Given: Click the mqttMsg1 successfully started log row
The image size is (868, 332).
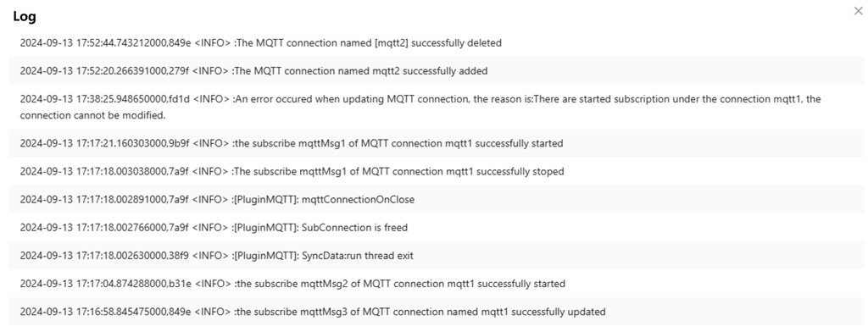Looking at the screenshot, I should (437, 143).
